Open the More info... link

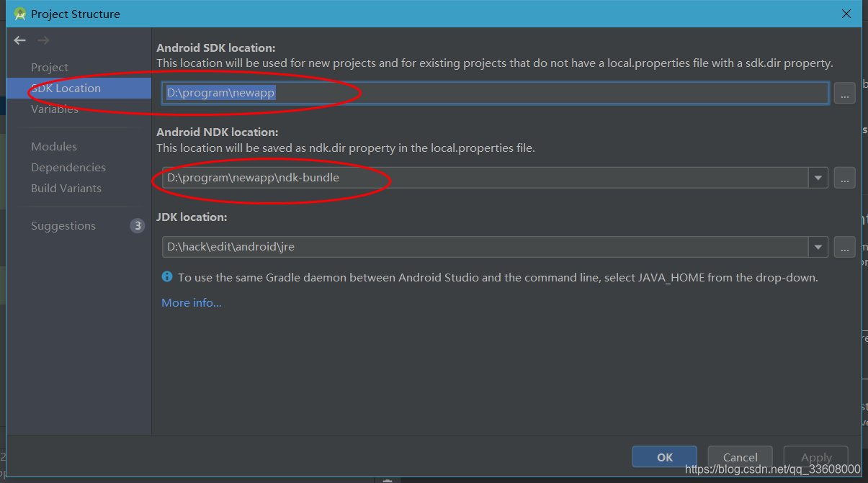[192, 302]
